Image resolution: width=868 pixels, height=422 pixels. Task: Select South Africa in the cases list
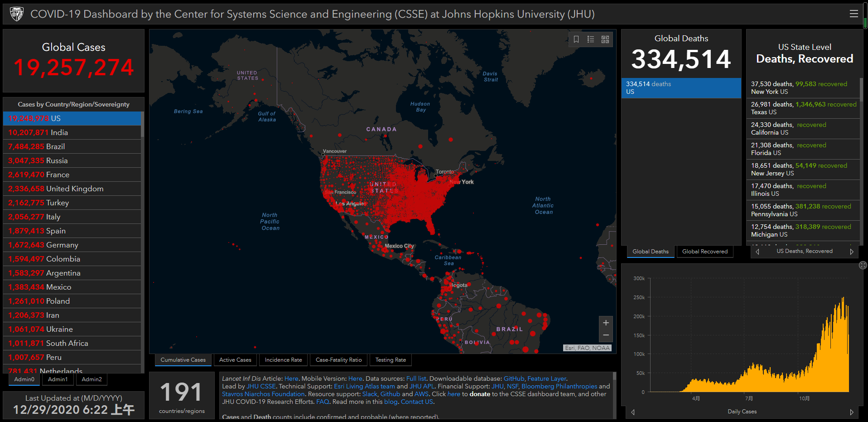[72, 343]
